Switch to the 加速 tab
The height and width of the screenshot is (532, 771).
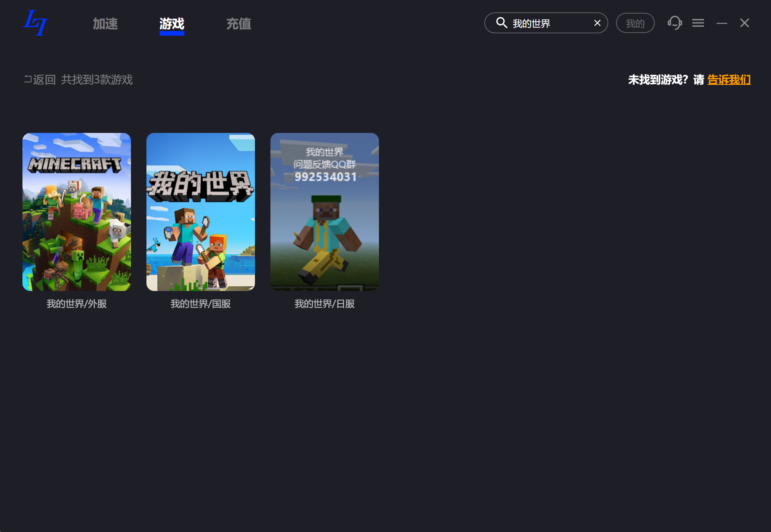(105, 24)
